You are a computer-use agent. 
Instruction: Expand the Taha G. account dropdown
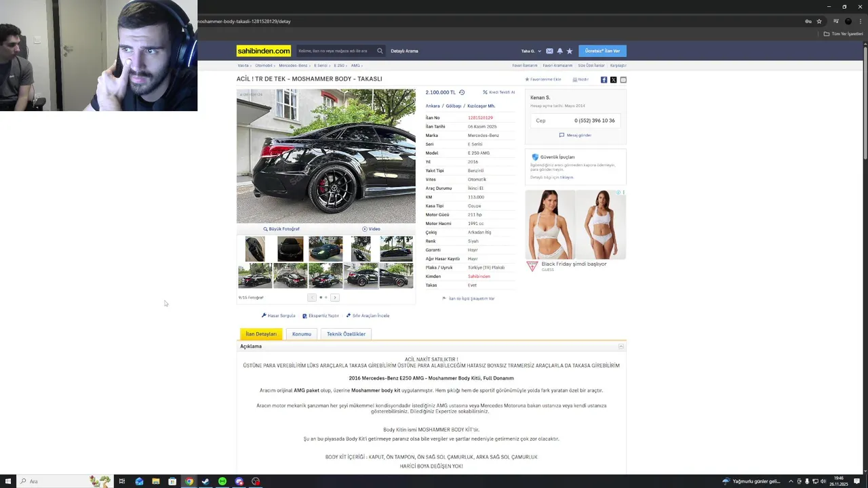pyautogui.click(x=531, y=51)
